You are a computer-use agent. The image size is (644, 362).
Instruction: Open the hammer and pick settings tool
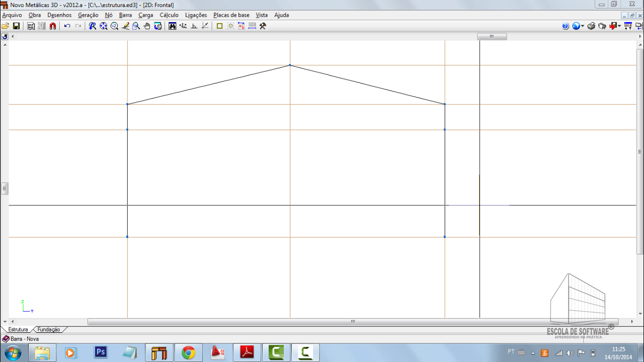[263, 26]
